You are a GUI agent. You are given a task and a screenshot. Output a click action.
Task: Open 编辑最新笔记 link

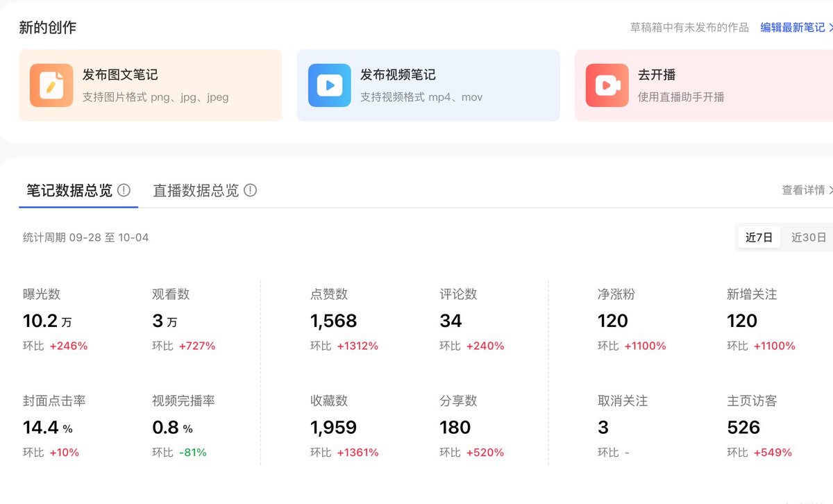(x=796, y=27)
